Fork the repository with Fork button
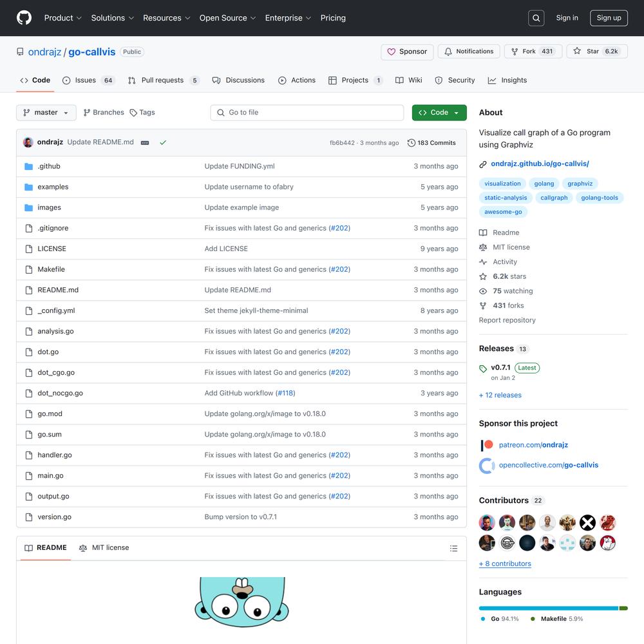The image size is (644, 644). [533, 52]
